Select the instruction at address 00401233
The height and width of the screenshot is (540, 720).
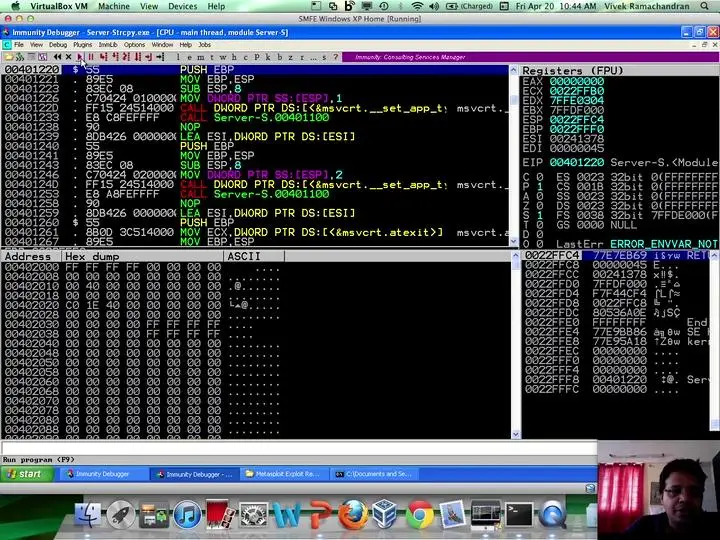[255, 118]
